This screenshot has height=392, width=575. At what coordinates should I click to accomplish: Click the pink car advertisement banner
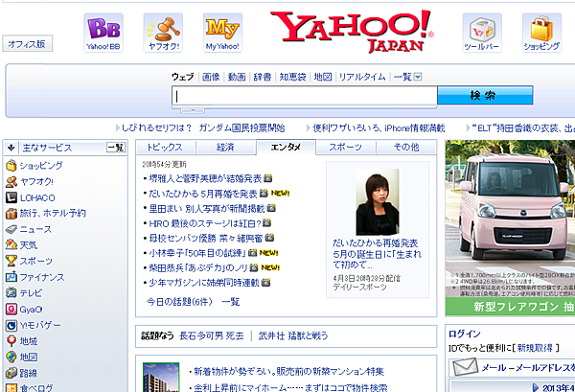coord(510,228)
